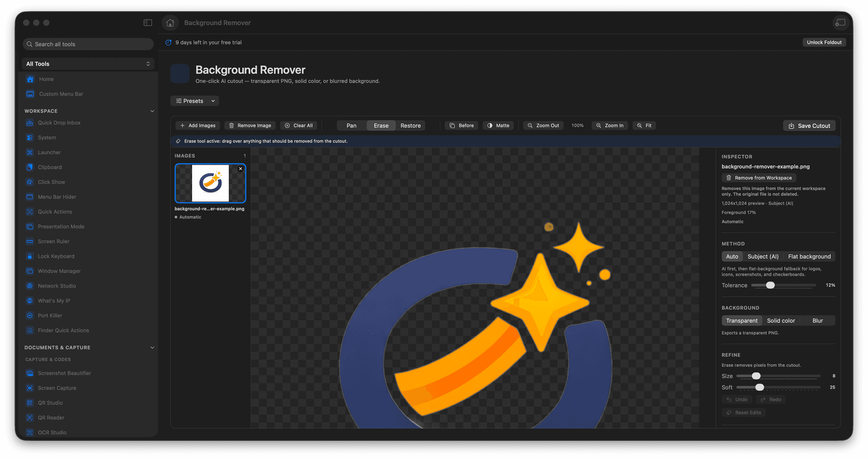Click Unlock Foldout button
868x459 pixels.
[824, 42]
